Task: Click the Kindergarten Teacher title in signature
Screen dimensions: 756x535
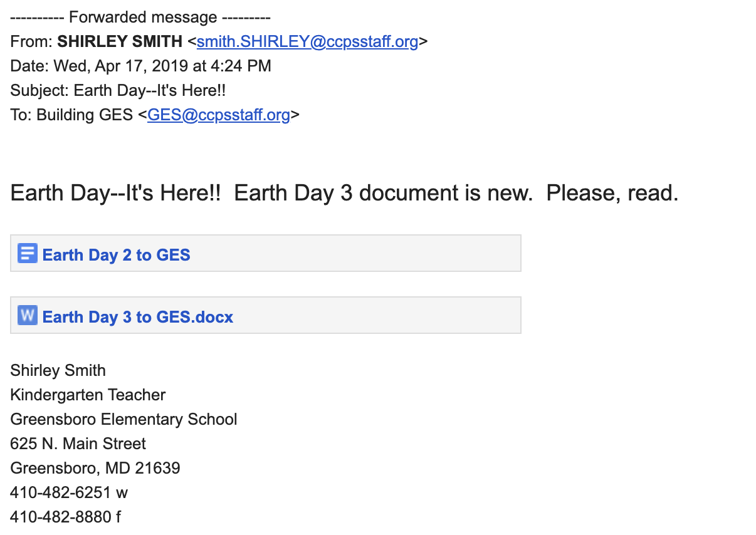Action: pyautogui.click(x=88, y=395)
